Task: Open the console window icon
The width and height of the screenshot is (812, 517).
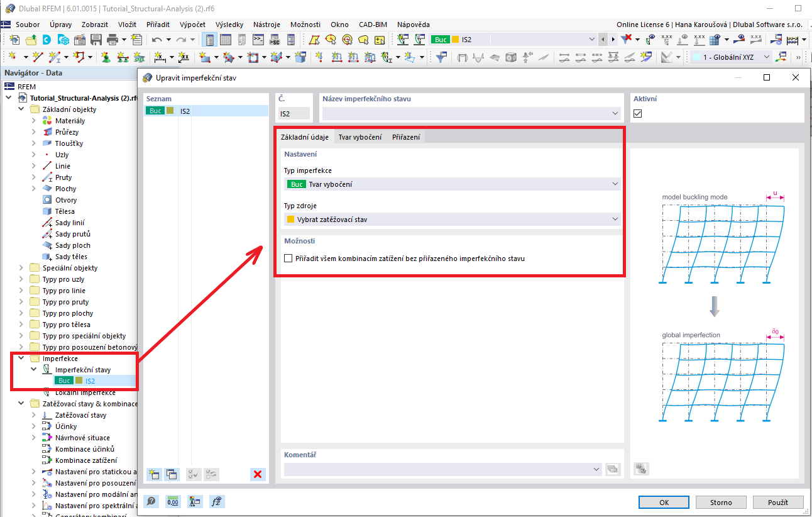Action: point(258,40)
